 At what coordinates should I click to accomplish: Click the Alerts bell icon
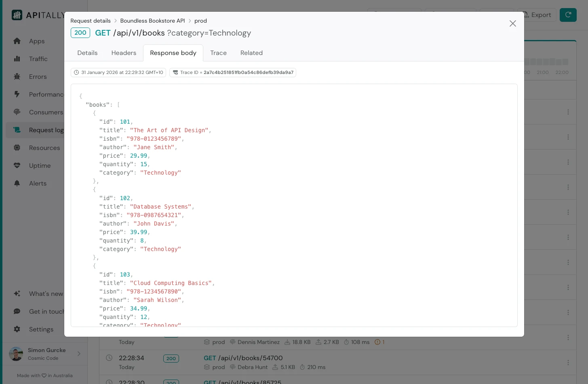pyautogui.click(x=17, y=184)
